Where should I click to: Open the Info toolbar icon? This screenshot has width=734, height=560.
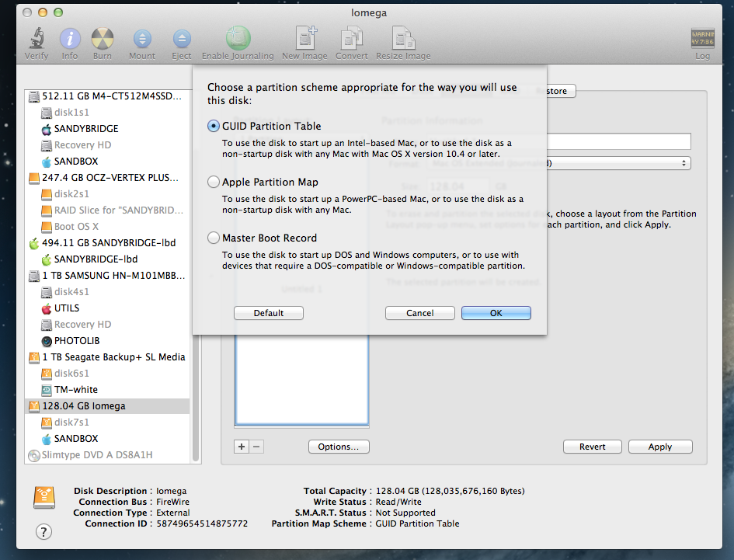pos(70,38)
